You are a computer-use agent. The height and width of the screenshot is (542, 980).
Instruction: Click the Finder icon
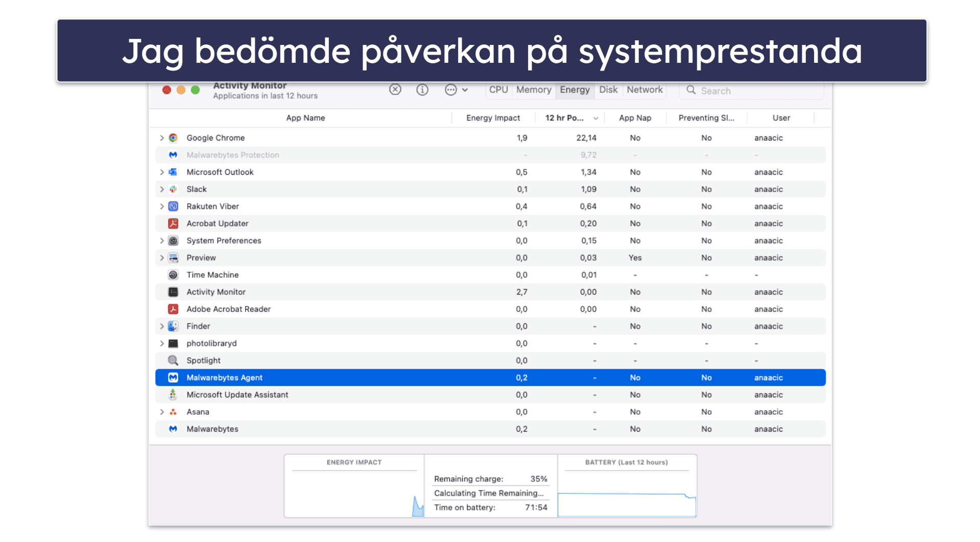[x=173, y=326]
